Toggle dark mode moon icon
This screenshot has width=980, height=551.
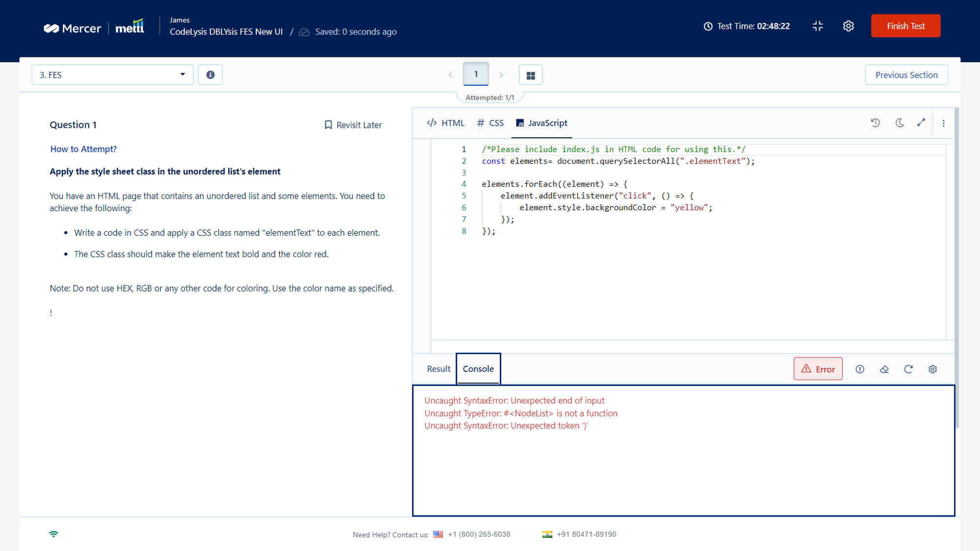900,123
